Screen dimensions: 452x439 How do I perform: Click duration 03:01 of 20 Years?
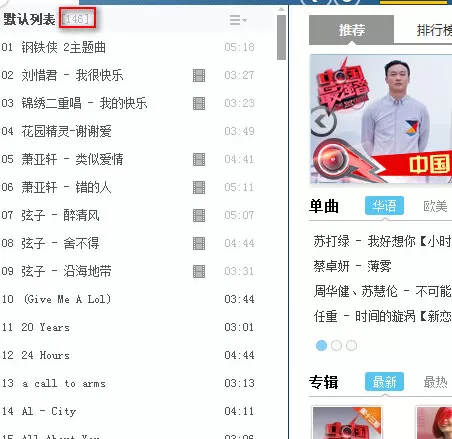point(239,327)
